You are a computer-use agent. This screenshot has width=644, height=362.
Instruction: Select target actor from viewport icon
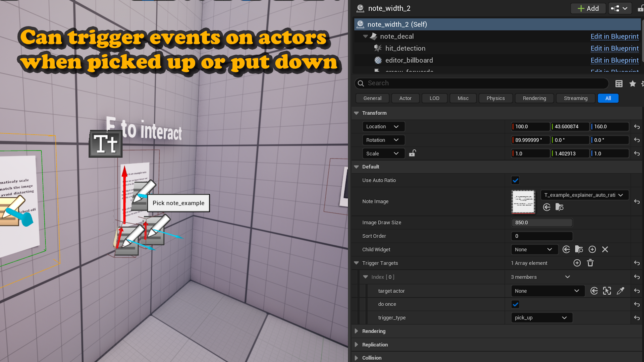coord(607,291)
